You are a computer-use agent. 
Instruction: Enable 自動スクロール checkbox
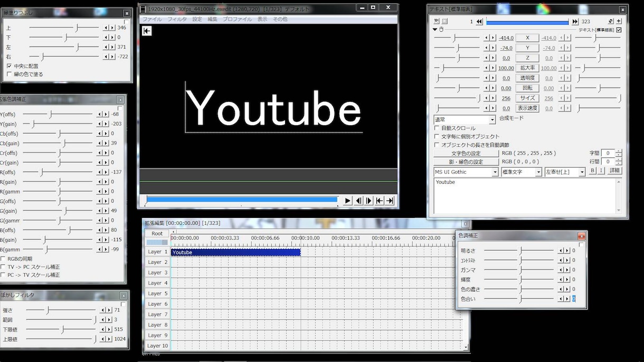point(437,128)
